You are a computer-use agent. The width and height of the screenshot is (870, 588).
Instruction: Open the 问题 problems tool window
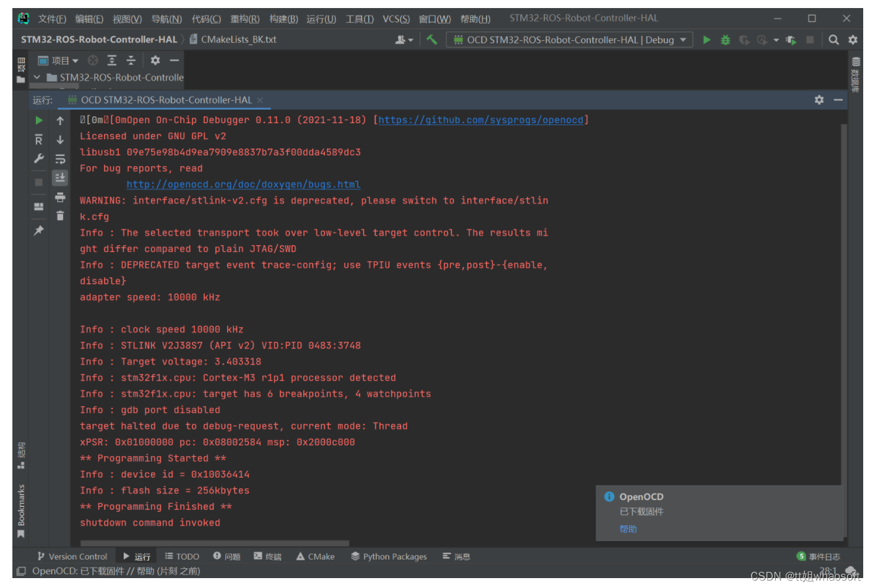226,556
